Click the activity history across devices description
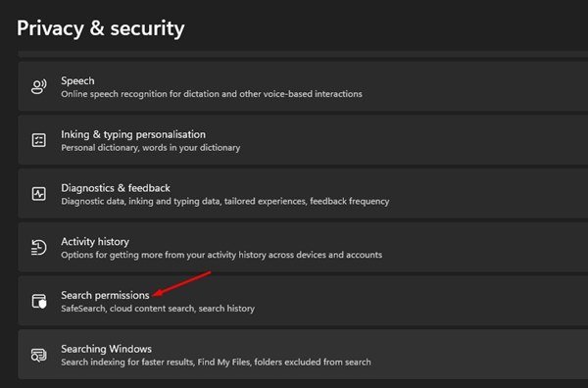588x388 pixels. coord(221,255)
